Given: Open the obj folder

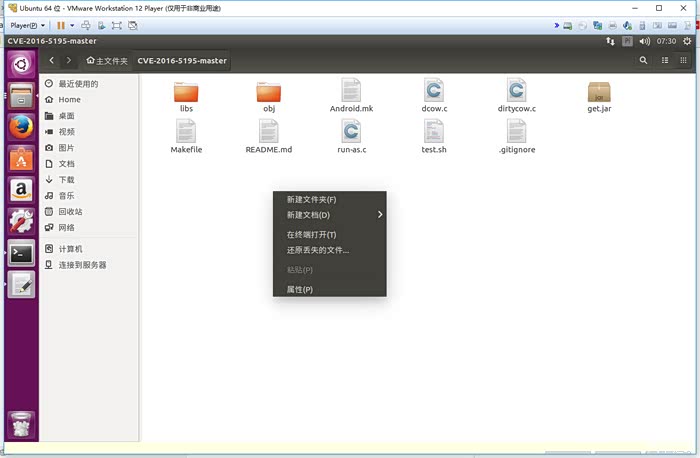Looking at the screenshot, I should coord(269,96).
